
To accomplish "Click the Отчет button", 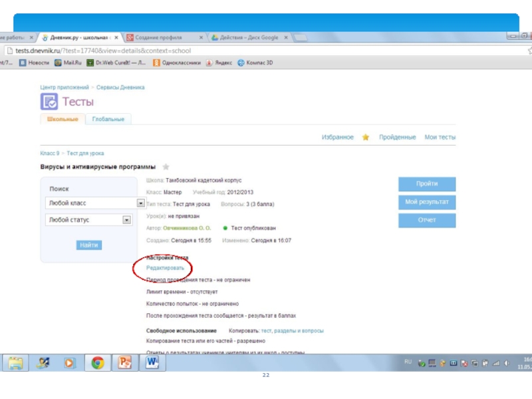I will coord(427,220).
